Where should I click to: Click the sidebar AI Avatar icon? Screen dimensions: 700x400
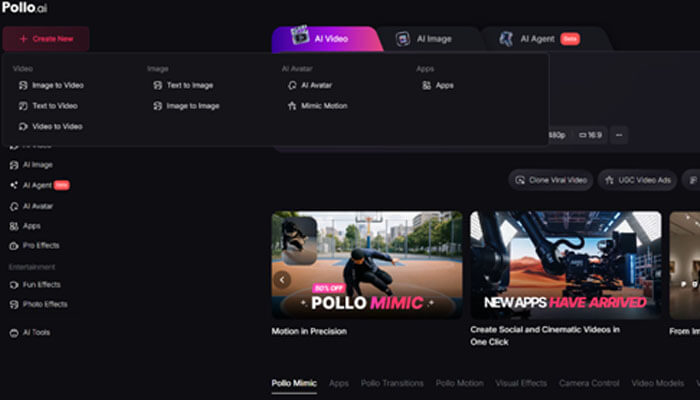point(14,206)
